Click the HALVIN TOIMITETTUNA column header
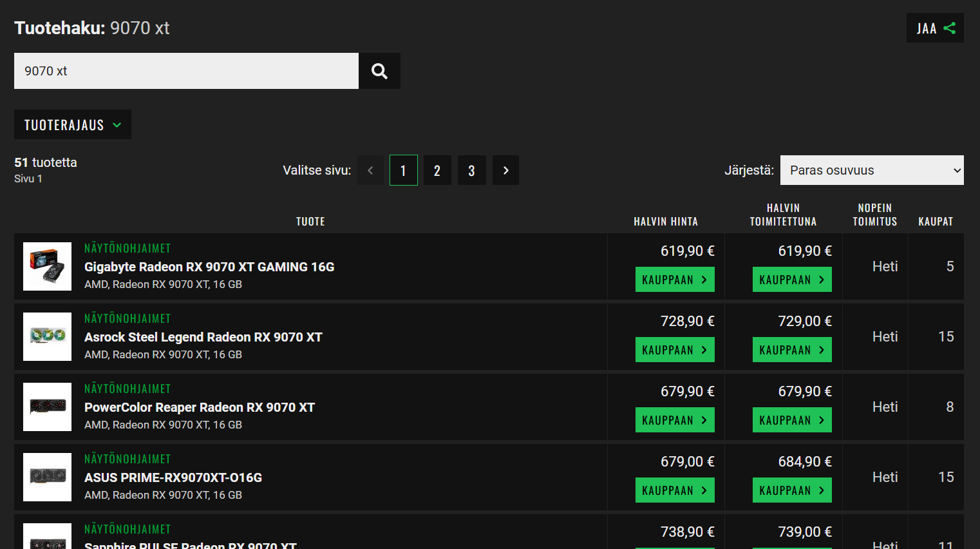Image resolution: width=980 pixels, height=549 pixels. point(783,215)
